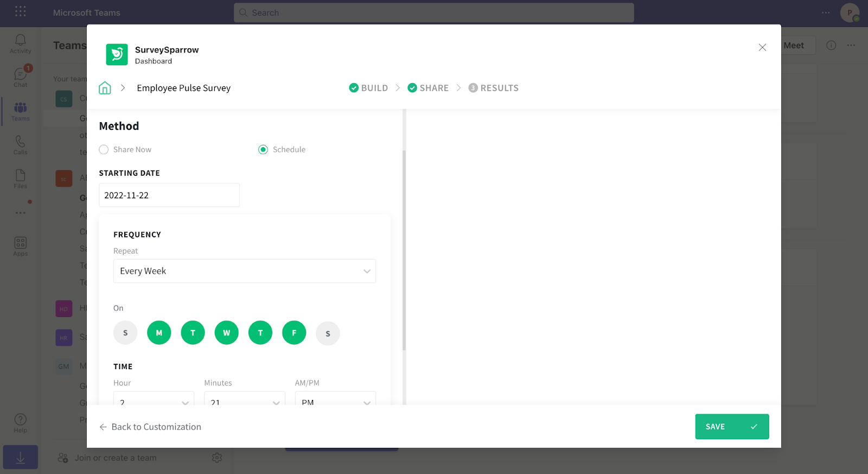This screenshot has width=868, height=474.
Task: Toggle the M day button
Action: click(159, 333)
